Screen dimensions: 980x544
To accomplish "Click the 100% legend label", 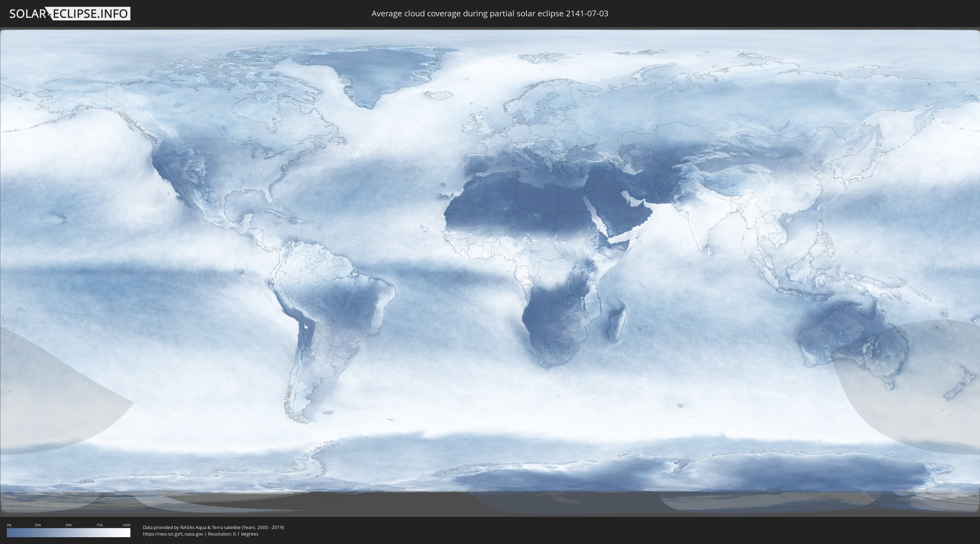I will (126, 525).
